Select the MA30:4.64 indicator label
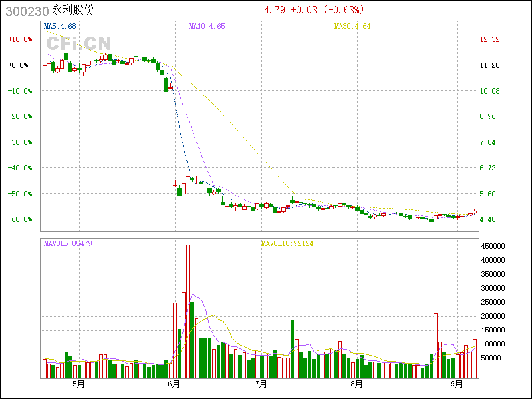Viewport: 532px width, 399px height. click(x=352, y=26)
